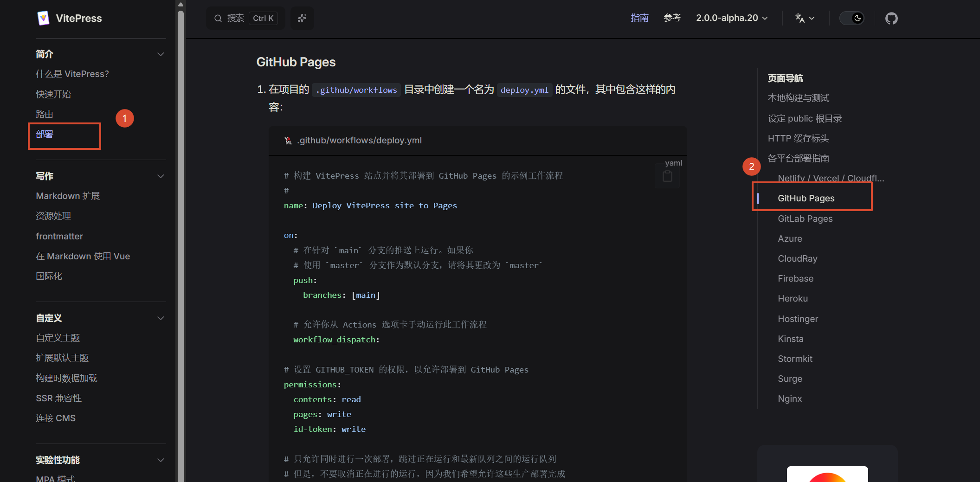Select the 部署 sidebar page
Screen dimensions: 980x482
45,135
